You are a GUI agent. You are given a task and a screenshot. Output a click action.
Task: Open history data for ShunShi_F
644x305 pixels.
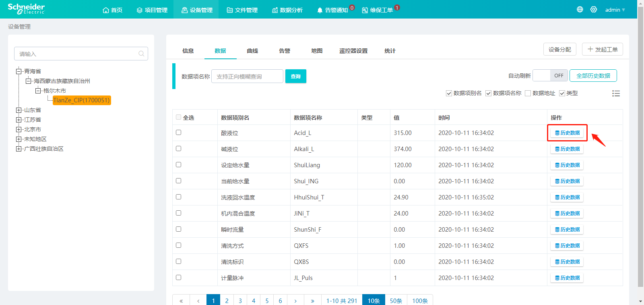tap(567, 230)
